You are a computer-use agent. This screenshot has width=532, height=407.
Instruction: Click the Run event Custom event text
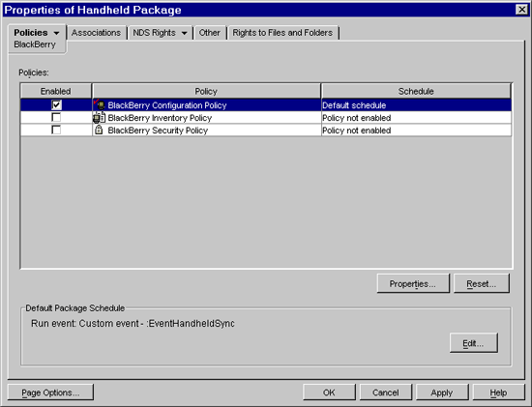[x=133, y=323]
